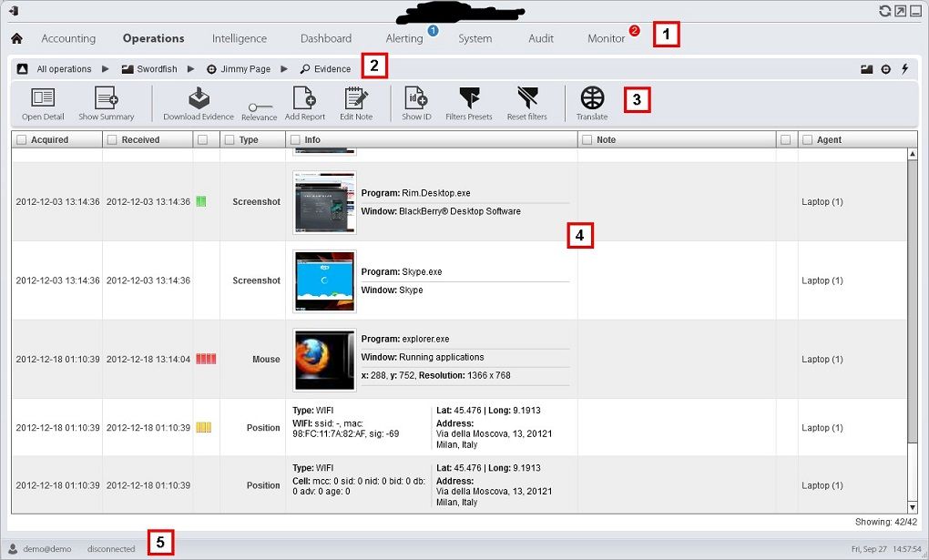929x560 pixels.
Task: Open the Monitor section
Action: (x=606, y=38)
